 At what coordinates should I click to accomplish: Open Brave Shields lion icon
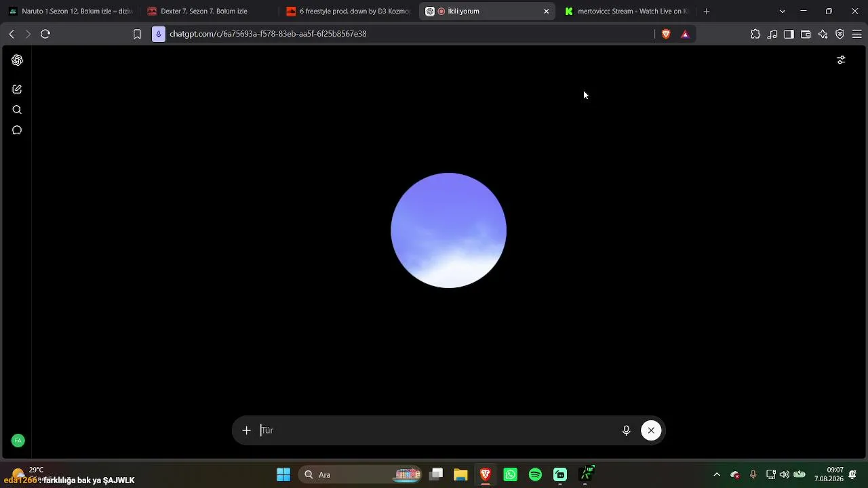click(666, 34)
